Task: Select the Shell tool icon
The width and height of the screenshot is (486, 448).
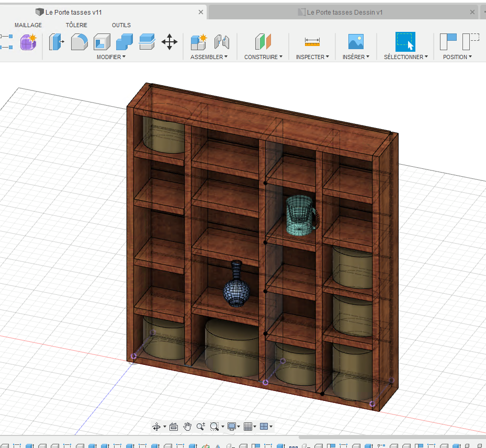Action: click(101, 42)
